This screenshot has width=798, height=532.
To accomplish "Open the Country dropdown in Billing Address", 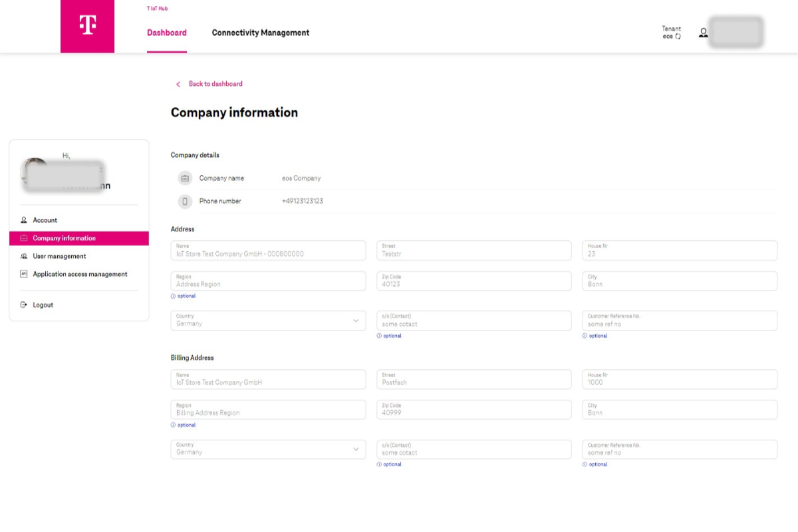I will (x=356, y=449).
